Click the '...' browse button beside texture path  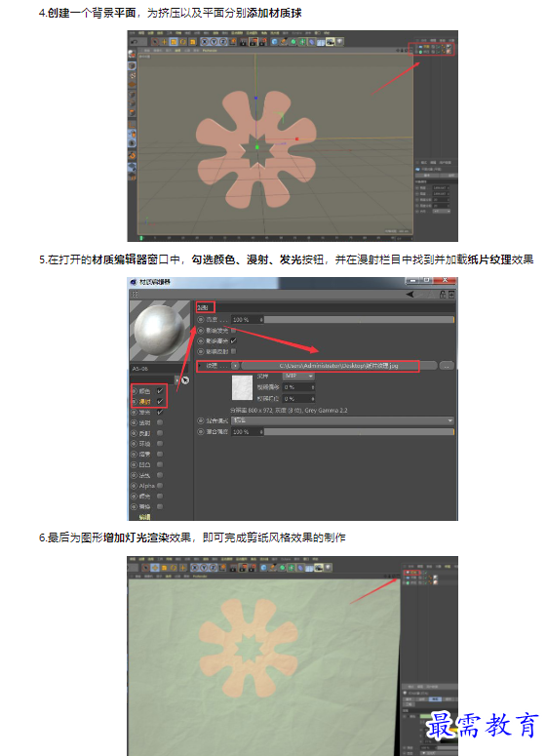click(x=447, y=366)
